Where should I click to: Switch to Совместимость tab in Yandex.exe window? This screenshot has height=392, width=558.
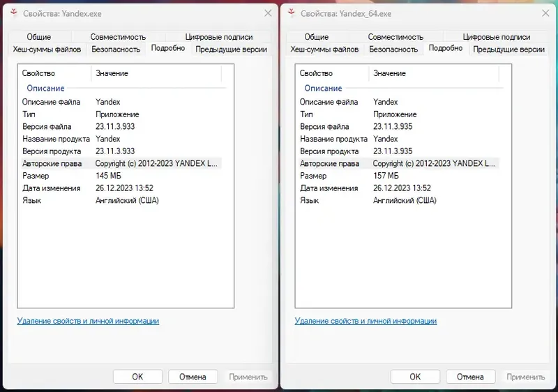coord(118,37)
